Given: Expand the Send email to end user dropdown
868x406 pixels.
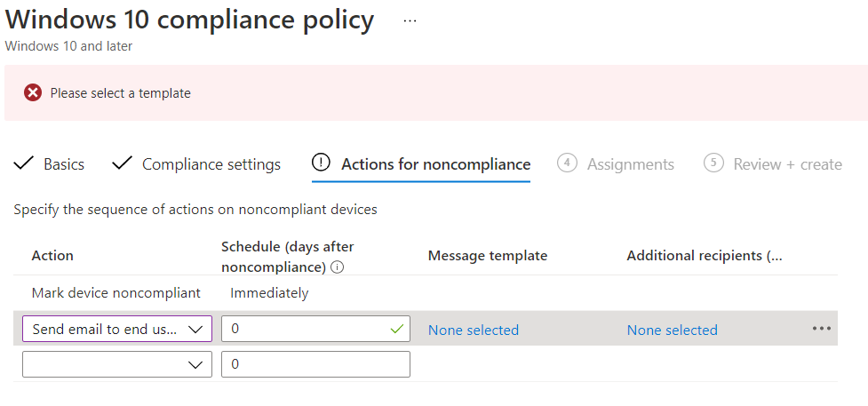Looking at the screenshot, I should pyautogui.click(x=116, y=329).
